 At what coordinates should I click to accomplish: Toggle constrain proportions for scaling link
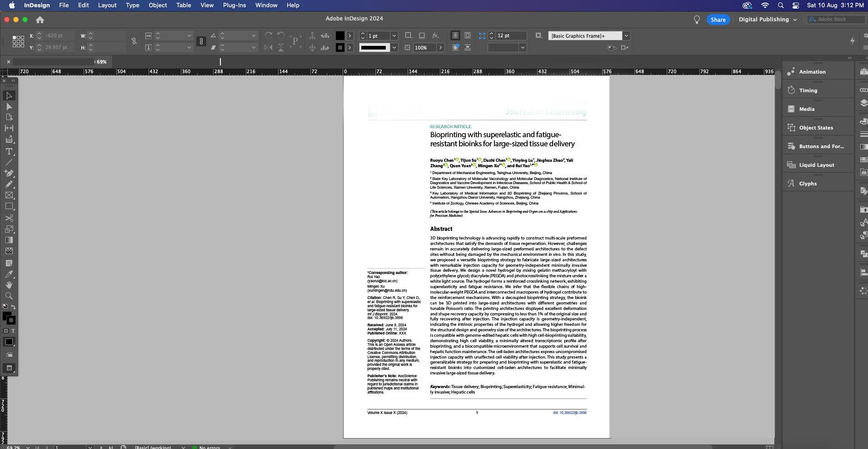201,41
